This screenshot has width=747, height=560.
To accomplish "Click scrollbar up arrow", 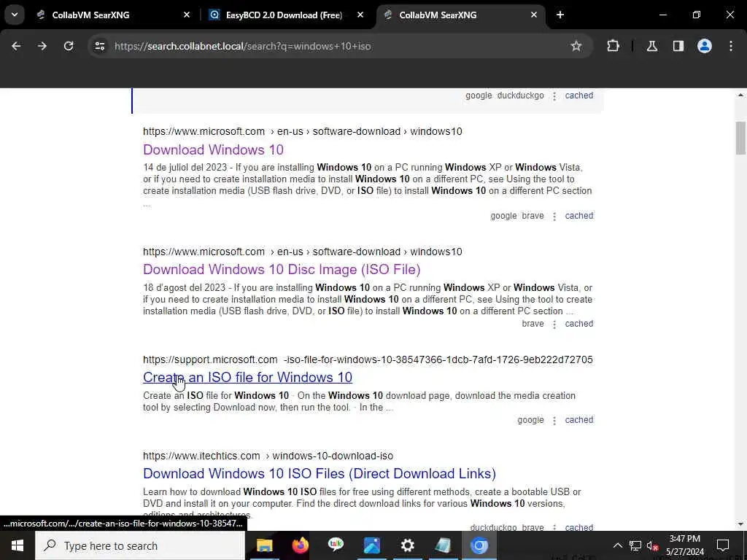I will click(x=740, y=96).
